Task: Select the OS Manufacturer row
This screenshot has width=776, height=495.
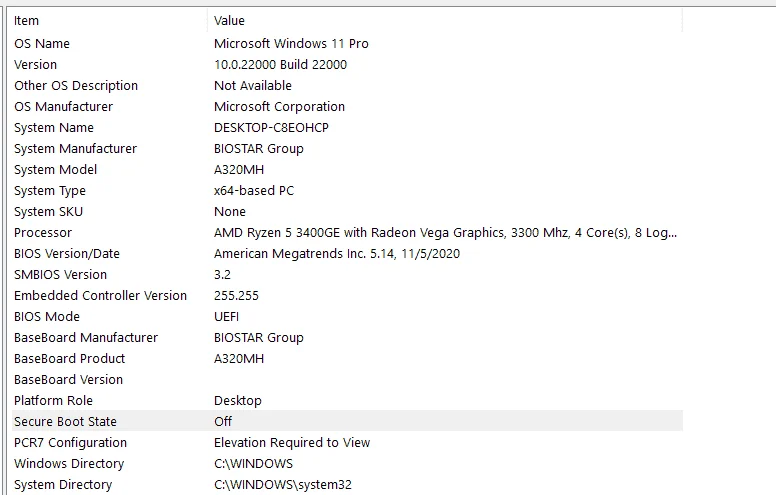Action: tap(347, 106)
